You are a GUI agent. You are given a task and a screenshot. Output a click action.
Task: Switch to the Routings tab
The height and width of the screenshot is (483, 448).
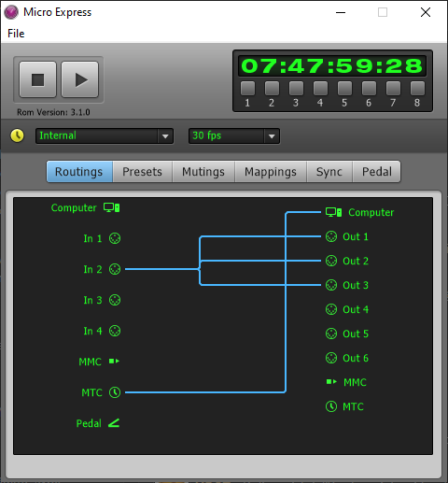pos(79,172)
